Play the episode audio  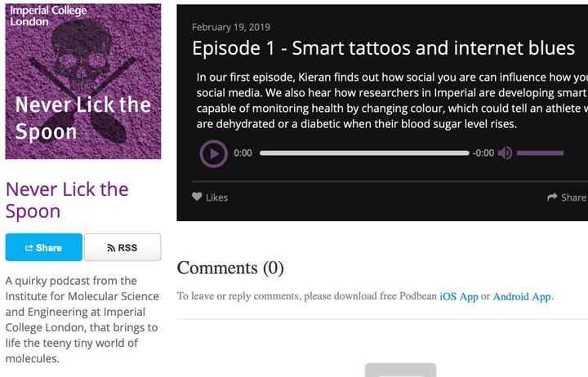coord(213,153)
